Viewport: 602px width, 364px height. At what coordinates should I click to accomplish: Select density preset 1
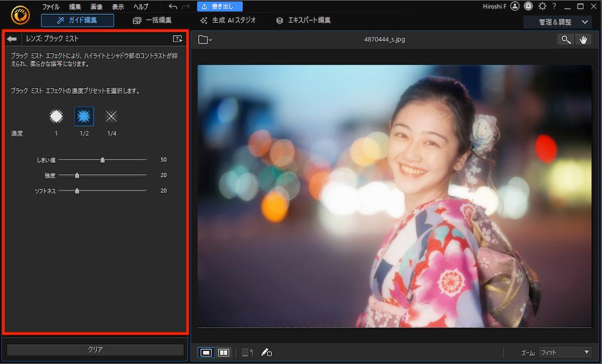[56, 116]
